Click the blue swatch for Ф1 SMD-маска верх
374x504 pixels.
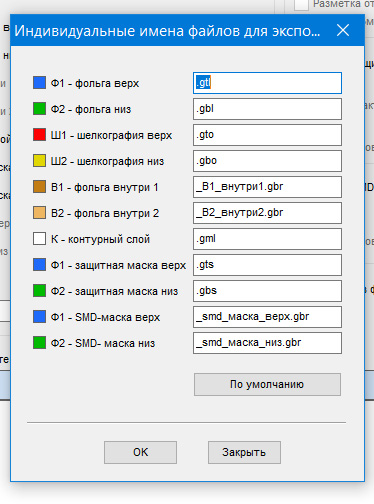pos(39,317)
